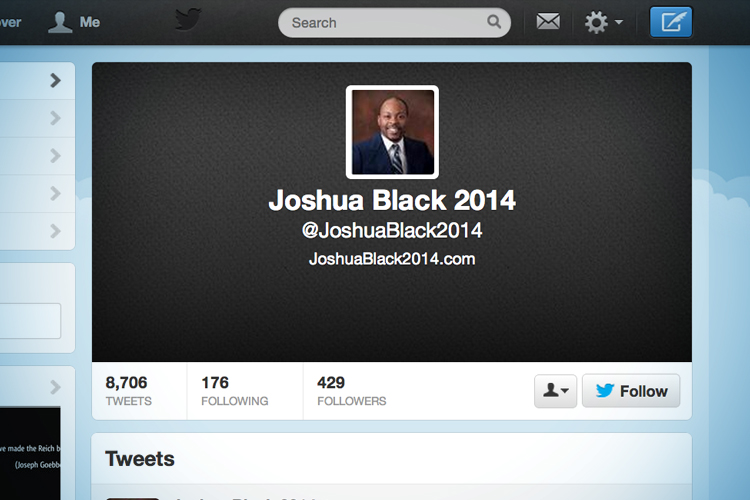Image resolution: width=750 pixels, height=500 pixels.
Task: Click the Twitter bird logo in header
Action: (x=188, y=20)
